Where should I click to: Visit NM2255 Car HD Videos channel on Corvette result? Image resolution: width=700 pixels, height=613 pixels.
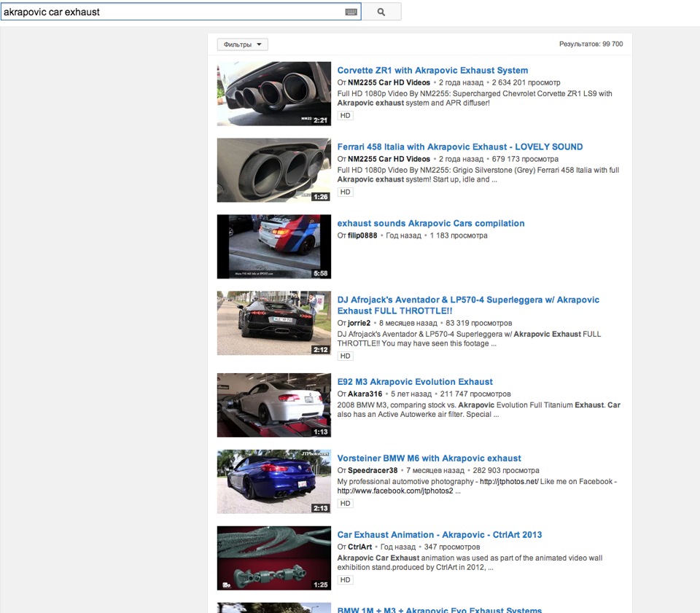[x=389, y=82]
